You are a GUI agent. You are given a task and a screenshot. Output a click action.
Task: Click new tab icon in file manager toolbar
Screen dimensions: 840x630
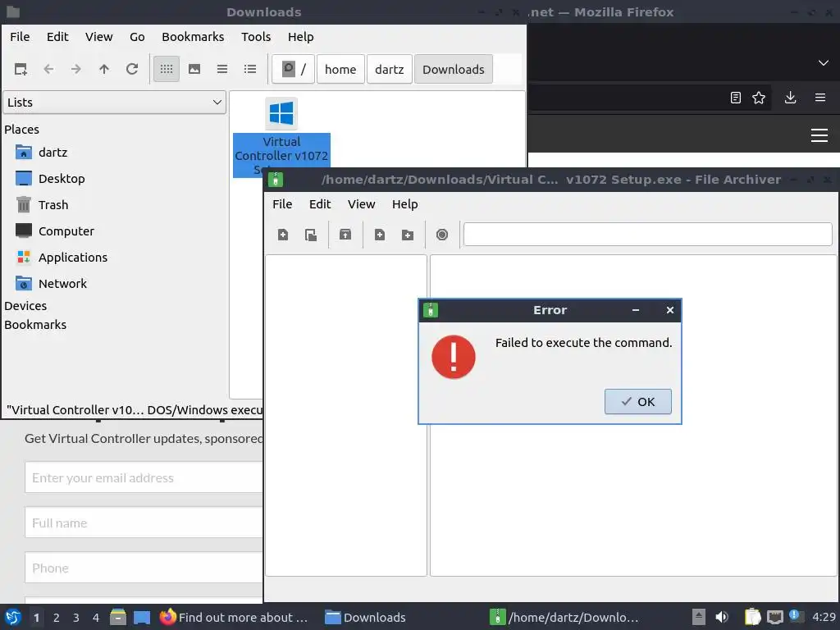click(x=21, y=69)
